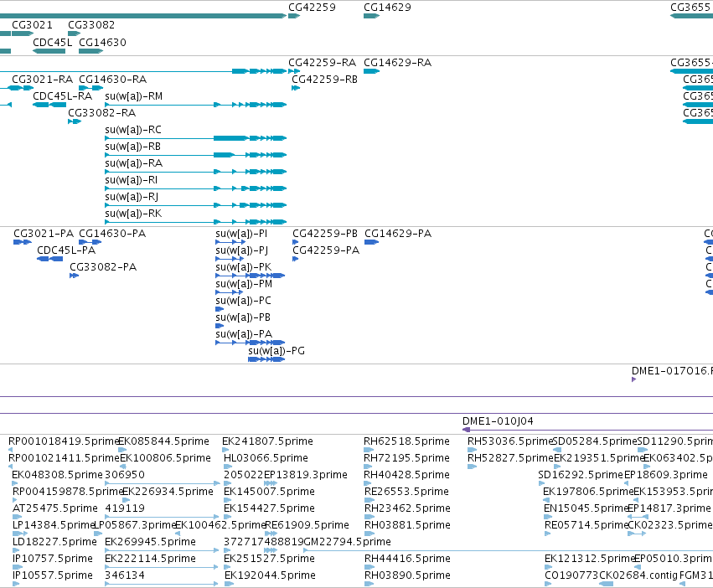Viewport: 713px width, 588px height.
Task: Click protein CDC45L-PA label
Action: tap(66, 250)
